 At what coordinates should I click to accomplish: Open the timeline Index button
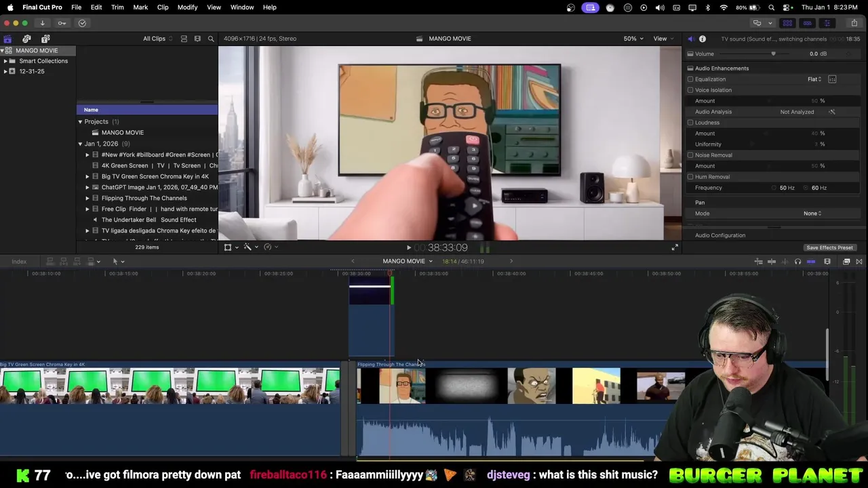19,262
